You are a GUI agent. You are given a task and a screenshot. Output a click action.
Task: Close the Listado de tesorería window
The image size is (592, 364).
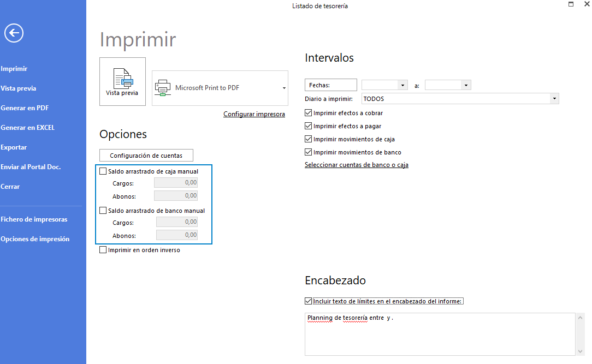587,4
